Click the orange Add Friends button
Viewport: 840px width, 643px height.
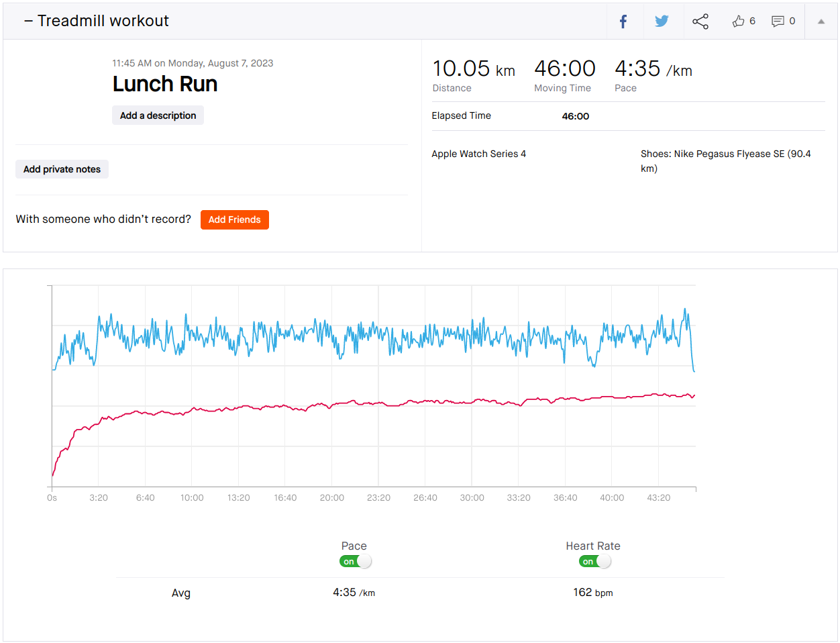[x=234, y=219]
